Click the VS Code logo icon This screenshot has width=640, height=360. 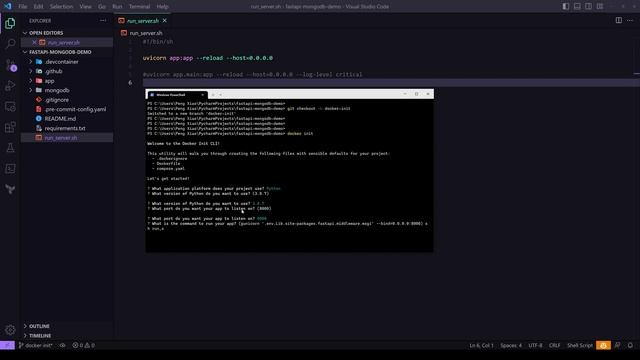pos(8,6)
